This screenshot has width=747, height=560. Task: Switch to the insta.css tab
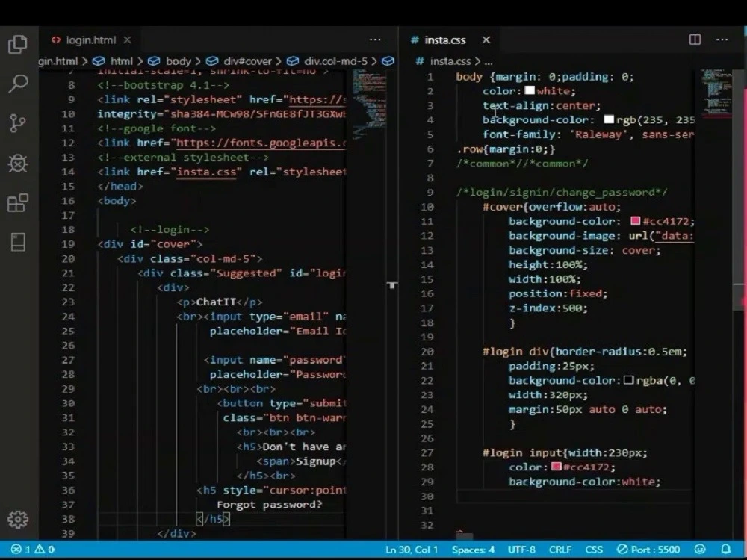tap(445, 40)
